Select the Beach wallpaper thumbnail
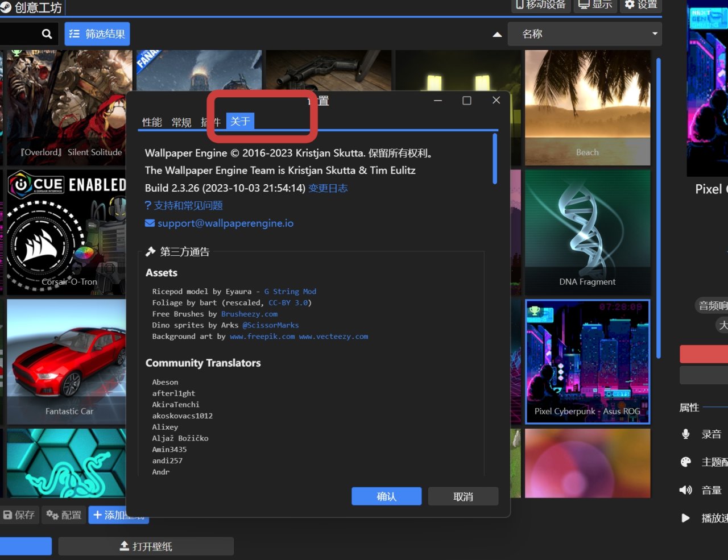The width and height of the screenshot is (728, 560). (588, 107)
